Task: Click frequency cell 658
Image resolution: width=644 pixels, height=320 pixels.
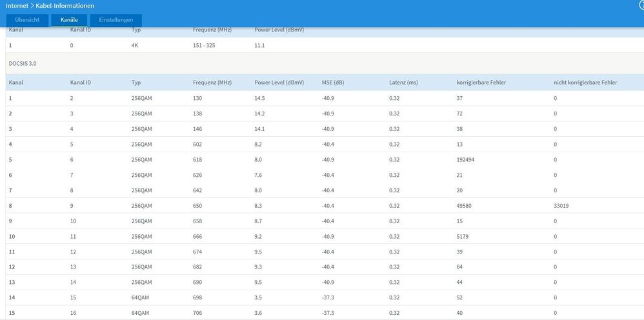Action: pyautogui.click(x=197, y=221)
